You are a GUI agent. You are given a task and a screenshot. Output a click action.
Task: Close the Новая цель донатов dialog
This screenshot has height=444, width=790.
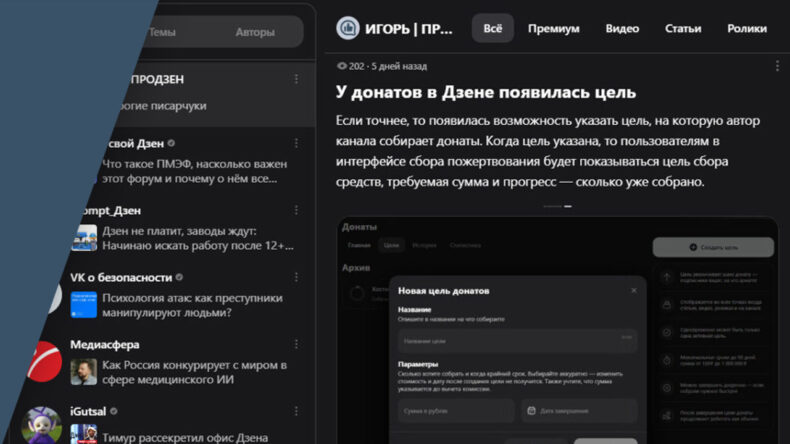tap(634, 290)
